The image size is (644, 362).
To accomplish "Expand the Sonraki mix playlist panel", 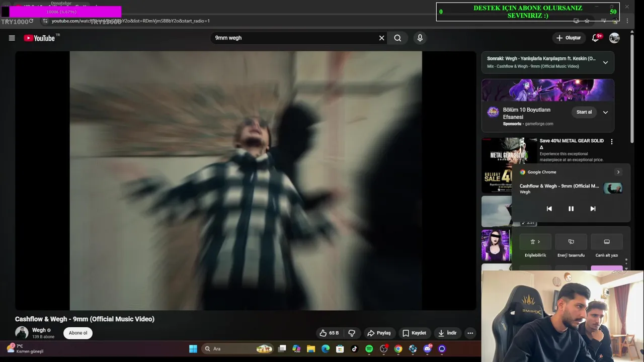I will [605, 62].
